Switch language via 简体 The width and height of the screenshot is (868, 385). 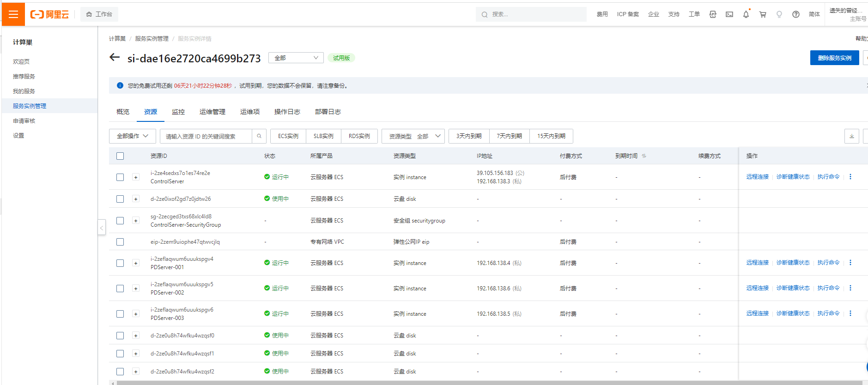click(x=814, y=14)
